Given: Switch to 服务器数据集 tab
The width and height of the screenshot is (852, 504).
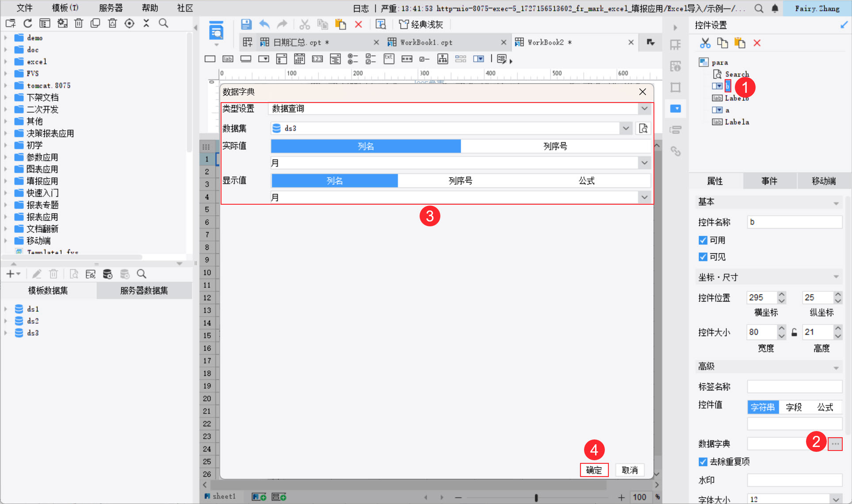Looking at the screenshot, I should (144, 290).
